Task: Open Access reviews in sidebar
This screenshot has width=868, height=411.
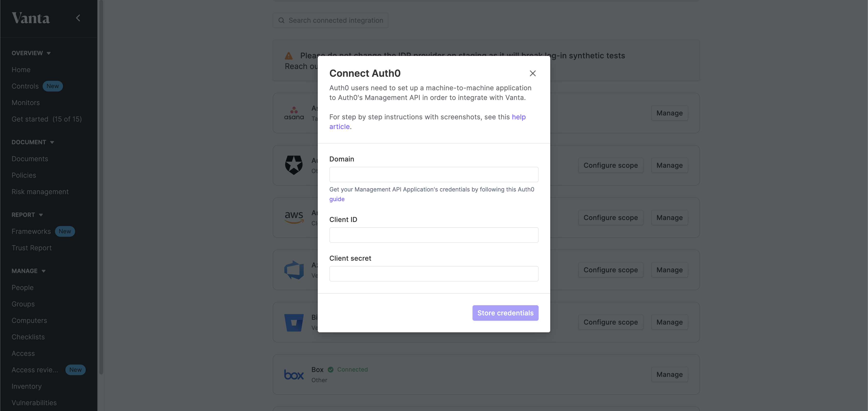Action: pos(35,370)
